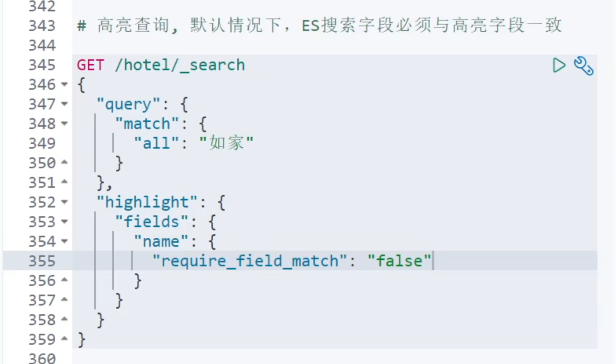Collapse the "query" block fold arrow

coord(64,104)
